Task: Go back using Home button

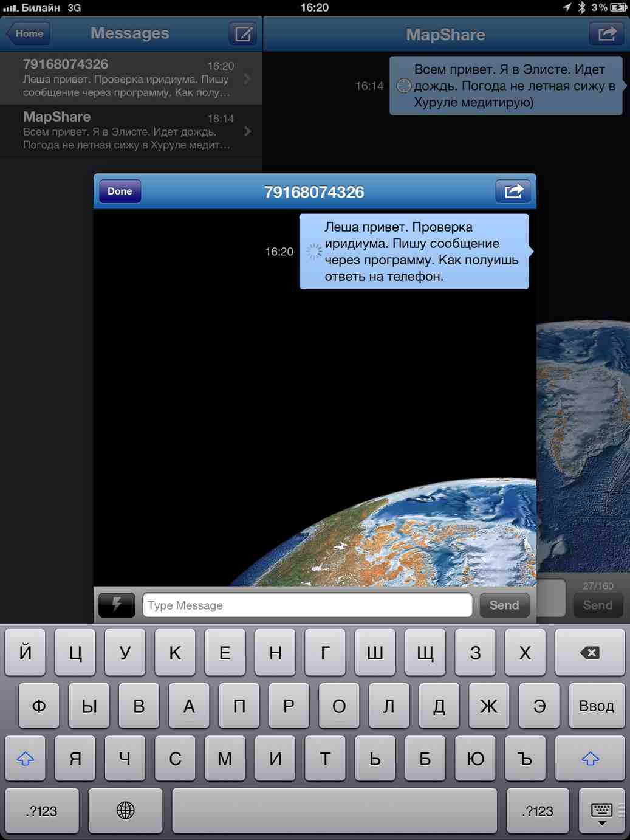Action: [28, 33]
